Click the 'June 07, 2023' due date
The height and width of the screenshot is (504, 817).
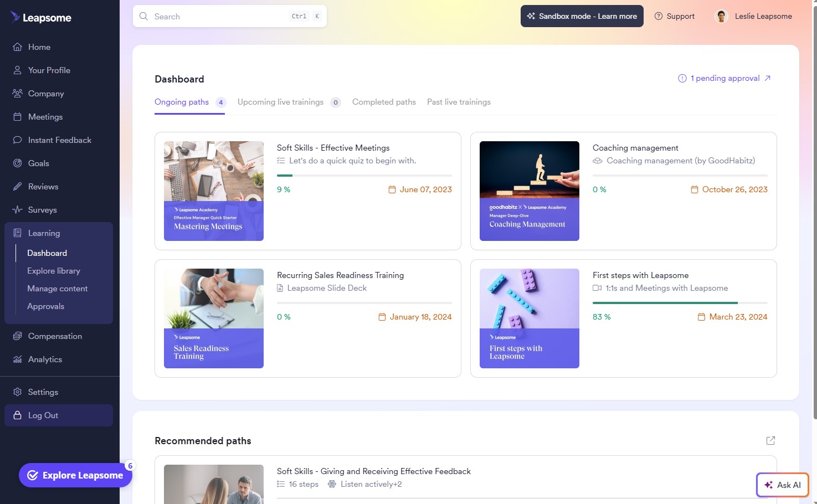pos(426,189)
